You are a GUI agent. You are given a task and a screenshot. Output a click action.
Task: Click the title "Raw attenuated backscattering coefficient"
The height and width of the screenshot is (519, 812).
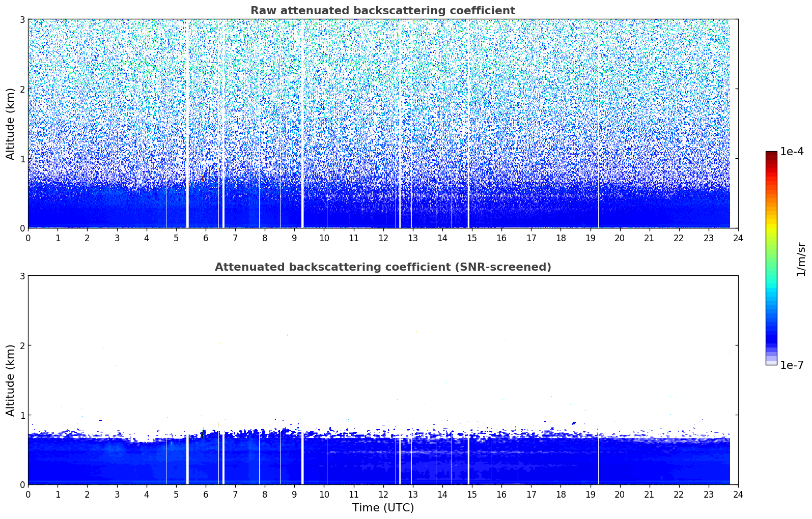click(383, 11)
